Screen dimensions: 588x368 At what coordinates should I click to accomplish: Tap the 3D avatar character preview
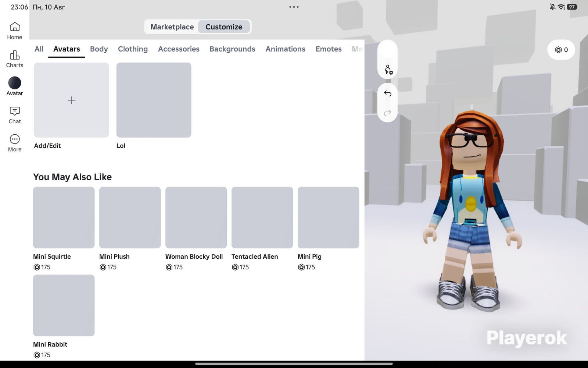tap(472, 212)
